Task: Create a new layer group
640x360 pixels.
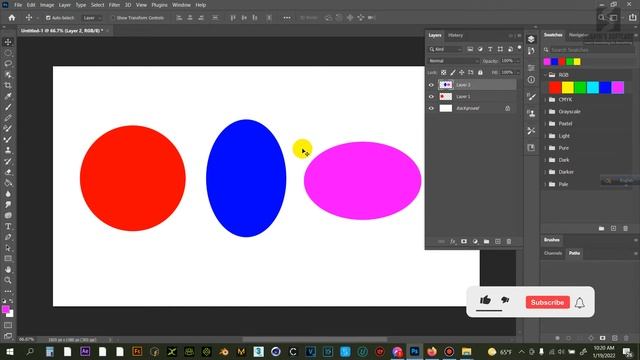Action: 487,242
